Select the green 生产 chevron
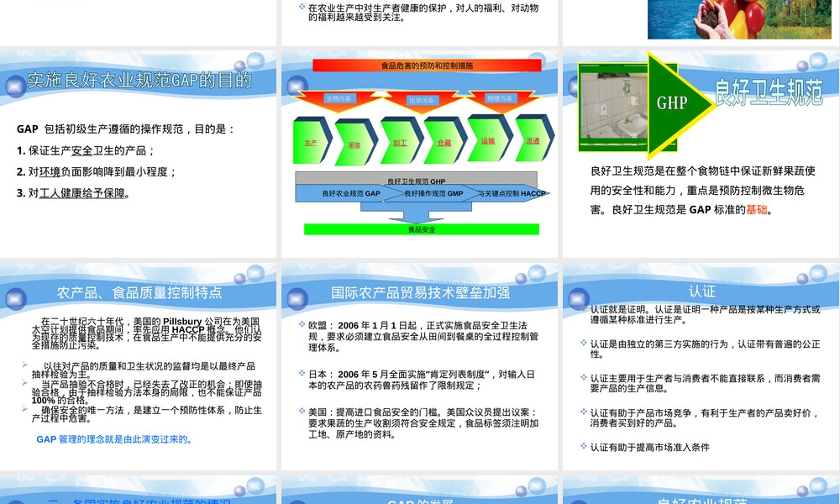Viewport: 840px width, 504px height. (x=312, y=141)
